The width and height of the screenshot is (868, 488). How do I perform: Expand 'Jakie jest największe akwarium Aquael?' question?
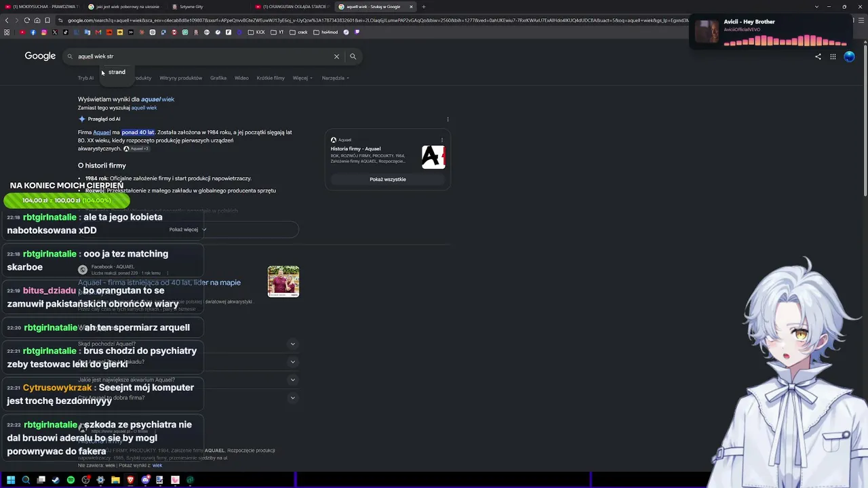click(188, 380)
